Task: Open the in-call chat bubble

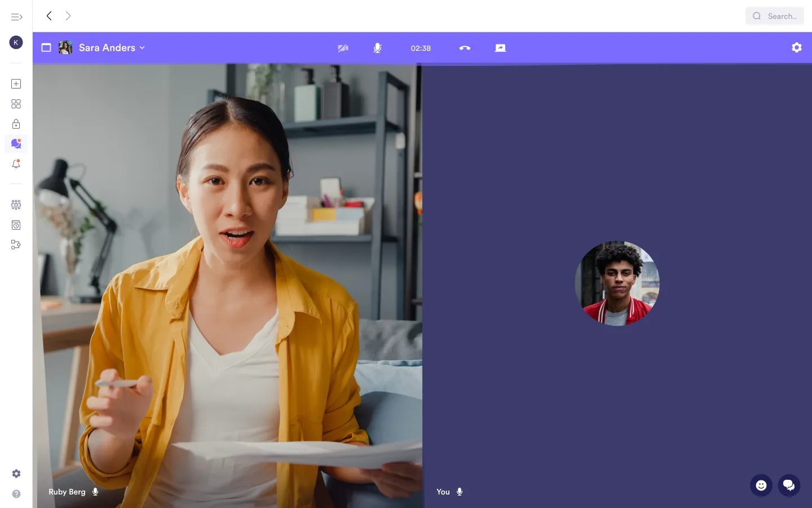Action: tap(789, 485)
